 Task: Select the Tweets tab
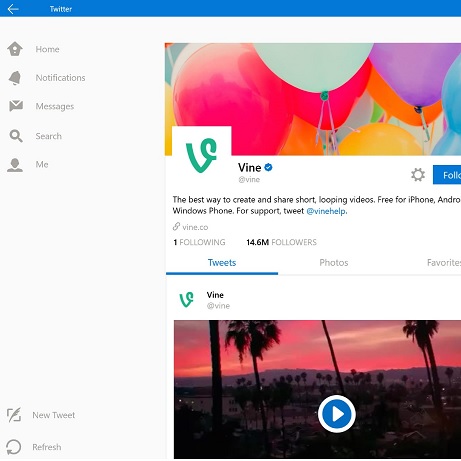coord(222,263)
